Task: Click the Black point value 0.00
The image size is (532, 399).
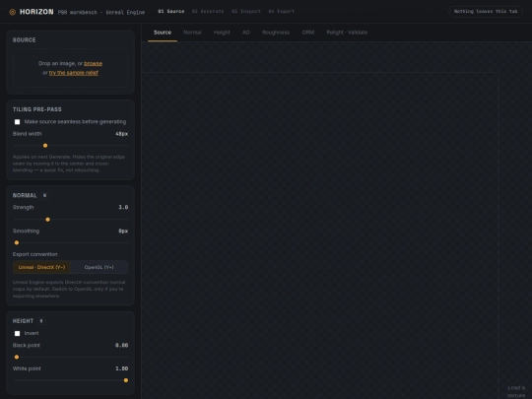Action: (x=121, y=346)
